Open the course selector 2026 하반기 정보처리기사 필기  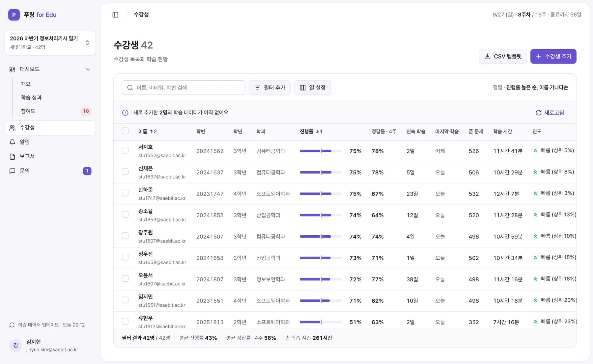50,43
